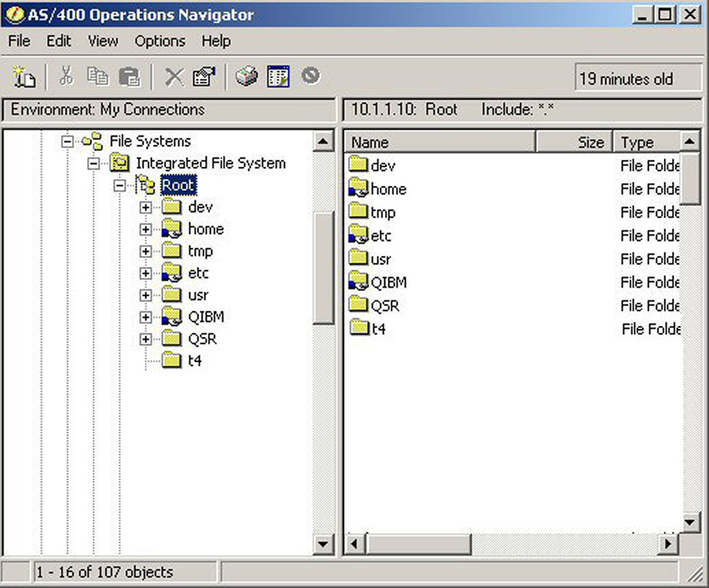Image resolution: width=709 pixels, height=588 pixels.
Task: Click the File Systems tree icon
Action: (93, 141)
